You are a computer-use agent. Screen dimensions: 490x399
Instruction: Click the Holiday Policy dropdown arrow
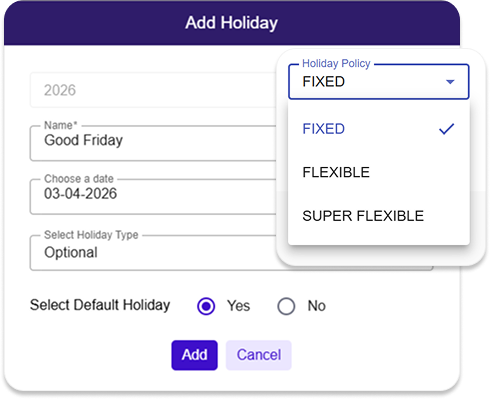(x=450, y=82)
